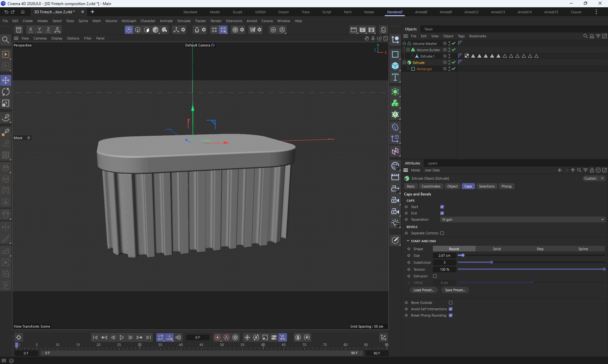Enable the Bevel Outside checkbox
The height and width of the screenshot is (364, 608).
[451, 303]
